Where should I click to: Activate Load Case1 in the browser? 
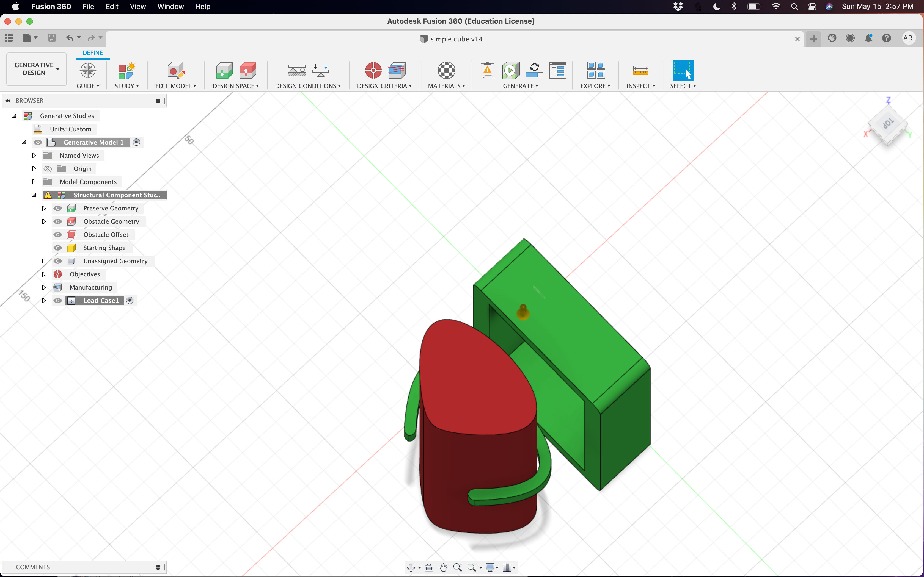coord(130,300)
